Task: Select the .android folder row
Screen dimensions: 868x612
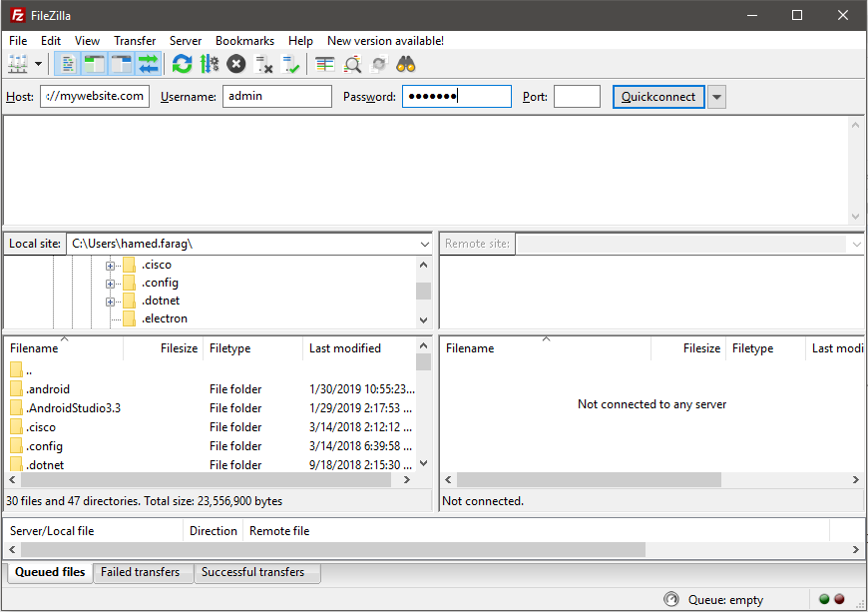Action: coord(211,389)
